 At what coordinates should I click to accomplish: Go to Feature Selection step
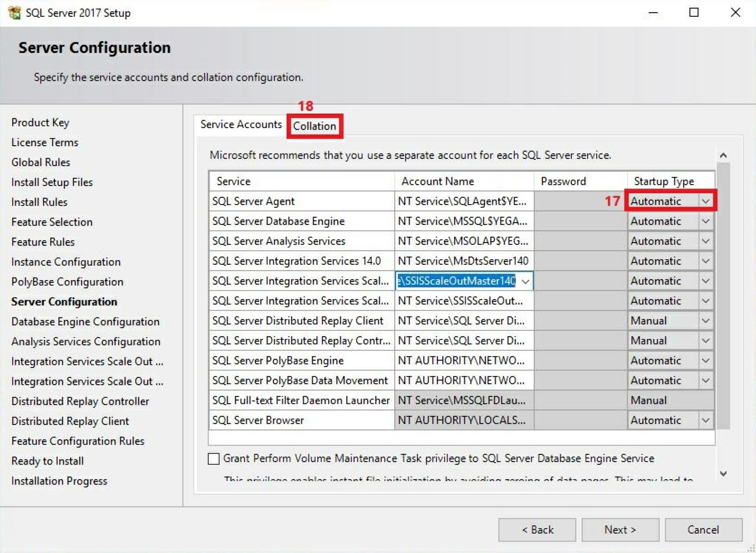tap(52, 222)
